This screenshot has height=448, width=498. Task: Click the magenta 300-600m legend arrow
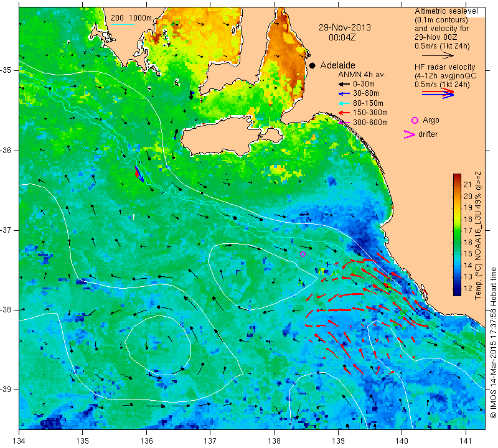tap(344, 123)
